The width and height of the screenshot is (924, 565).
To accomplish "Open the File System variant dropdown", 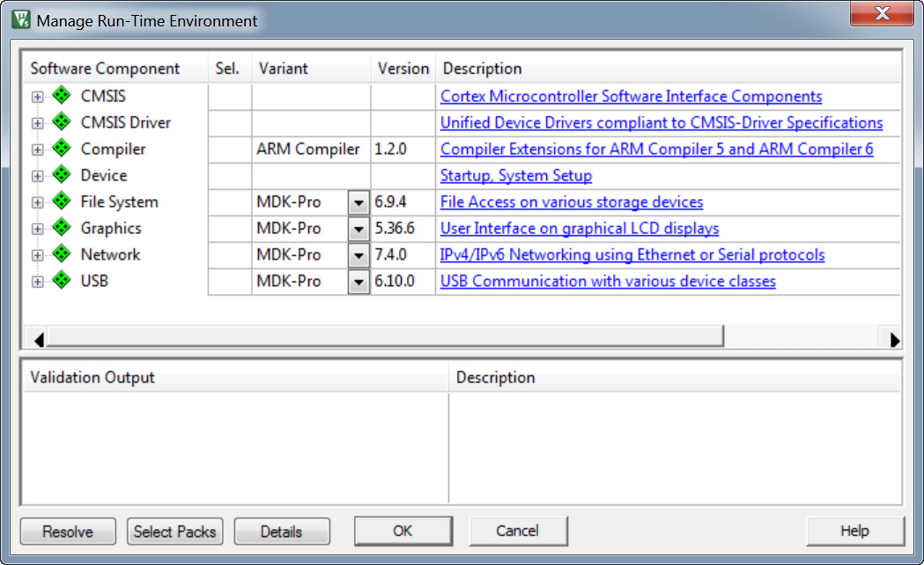I will 359,202.
